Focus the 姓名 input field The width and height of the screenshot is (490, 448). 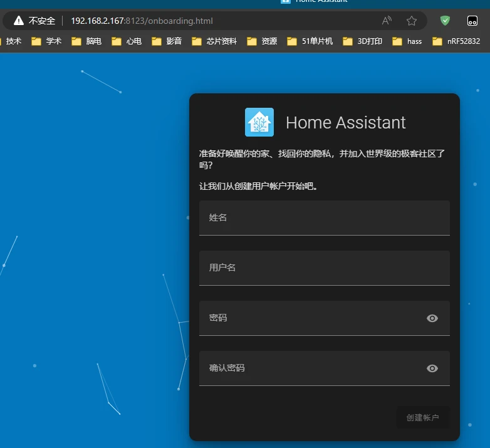[325, 218]
